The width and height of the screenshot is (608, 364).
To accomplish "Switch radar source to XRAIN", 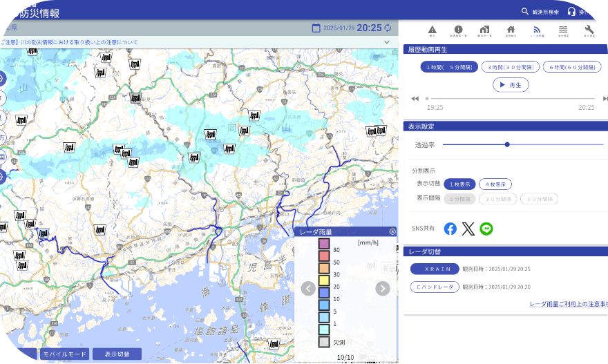I will tap(435, 269).
